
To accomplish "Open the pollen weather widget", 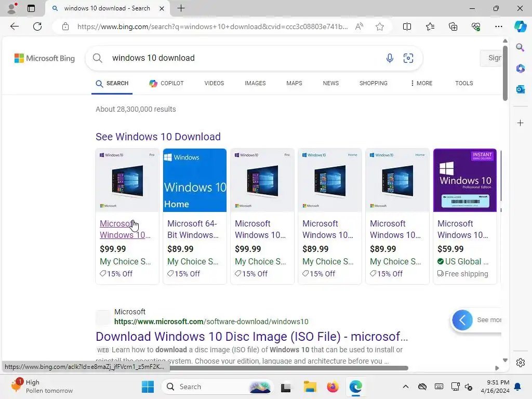I will pyautogui.click(x=42, y=387).
